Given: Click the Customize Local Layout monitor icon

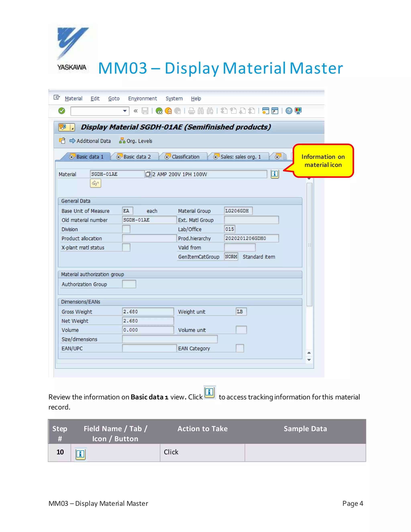Looking at the screenshot, I should [x=298, y=111].
